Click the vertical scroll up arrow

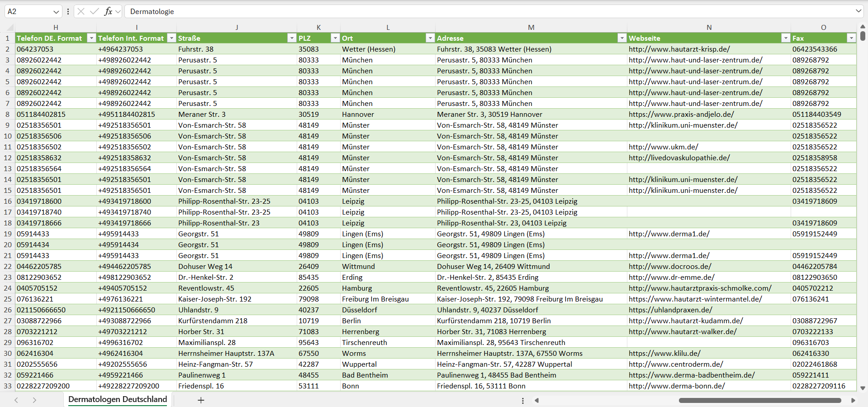[863, 27]
